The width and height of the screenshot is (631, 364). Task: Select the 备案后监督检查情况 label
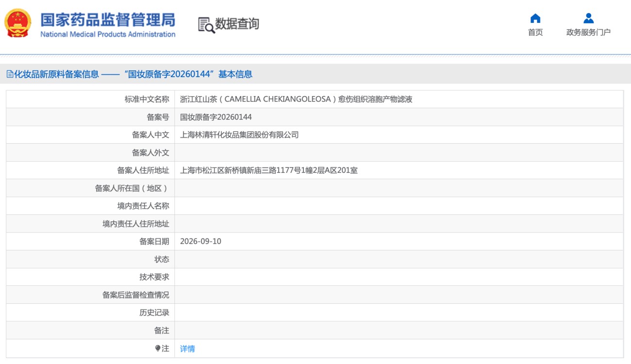click(x=136, y=295)
